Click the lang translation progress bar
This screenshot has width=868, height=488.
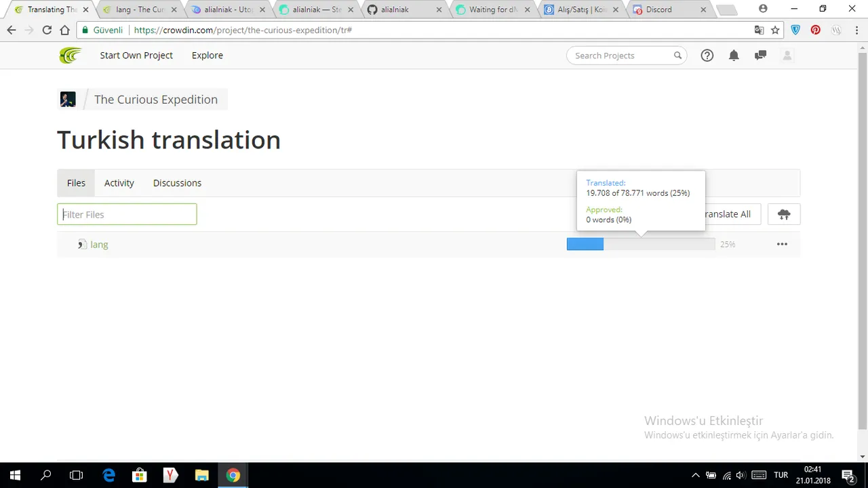coord(641,244)
